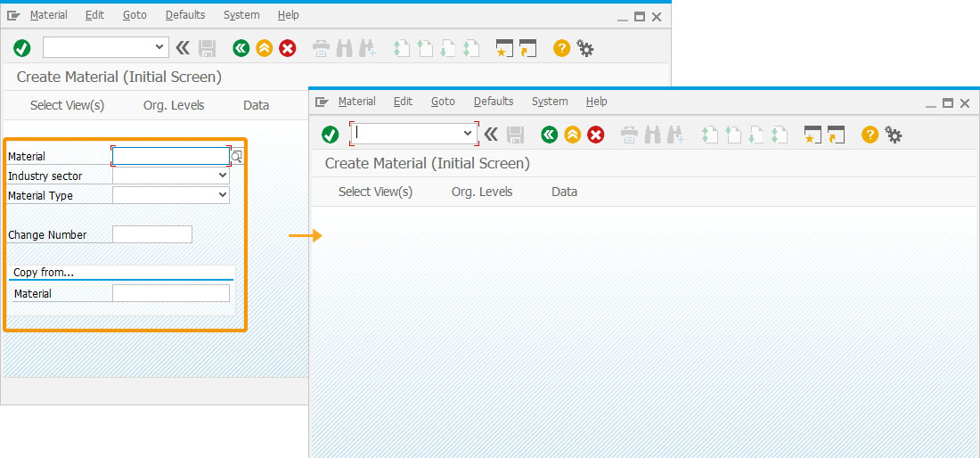980x458 pixels.
Task: Click Create New Session icon, back window
Action: tap(504, 49)
